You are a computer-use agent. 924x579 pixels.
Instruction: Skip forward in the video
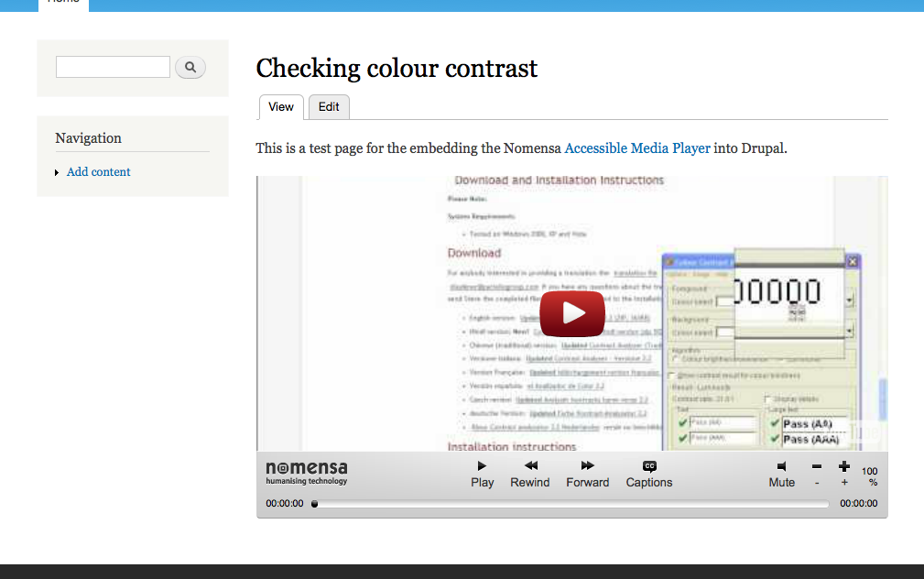[x=588, y=474]
